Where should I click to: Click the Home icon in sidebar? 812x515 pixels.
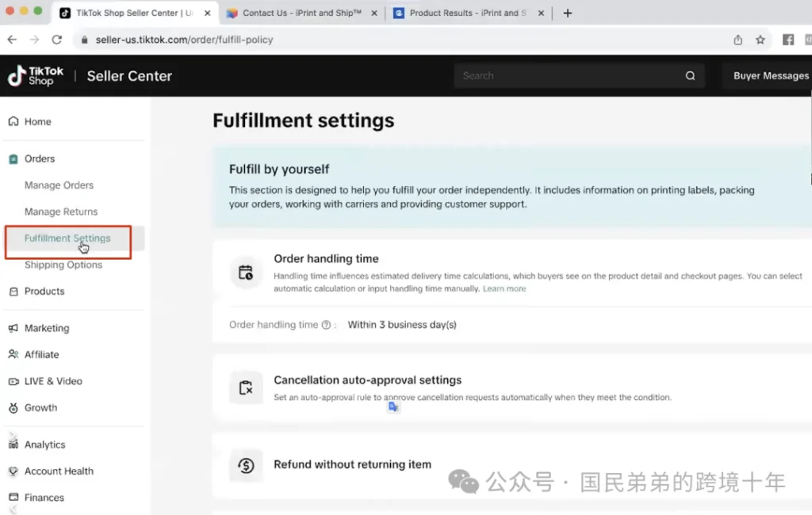coord(13,121)
